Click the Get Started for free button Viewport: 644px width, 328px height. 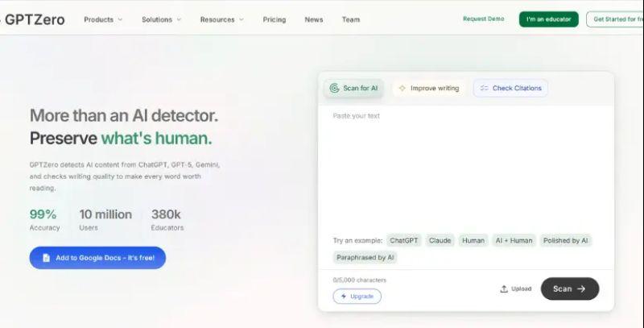click(x=615, y=19)
